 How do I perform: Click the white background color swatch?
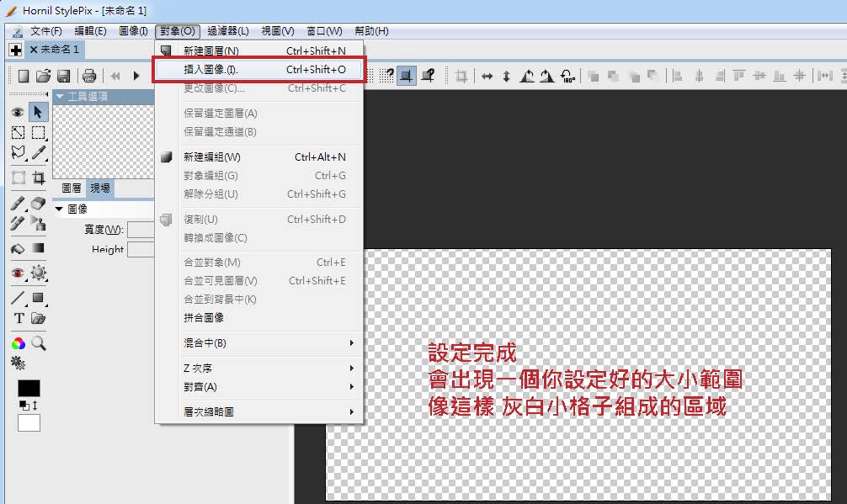coord(29,422)
